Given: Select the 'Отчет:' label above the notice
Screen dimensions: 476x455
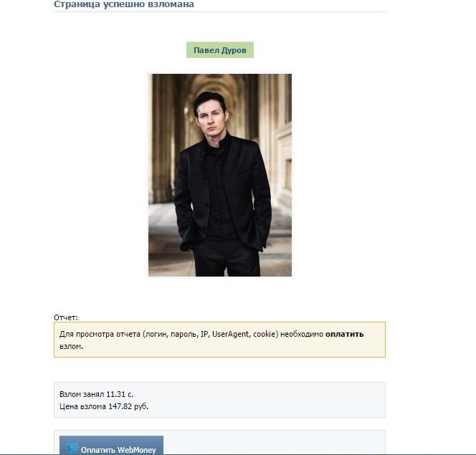Looking at the screenshot, I should coord(66,317).
